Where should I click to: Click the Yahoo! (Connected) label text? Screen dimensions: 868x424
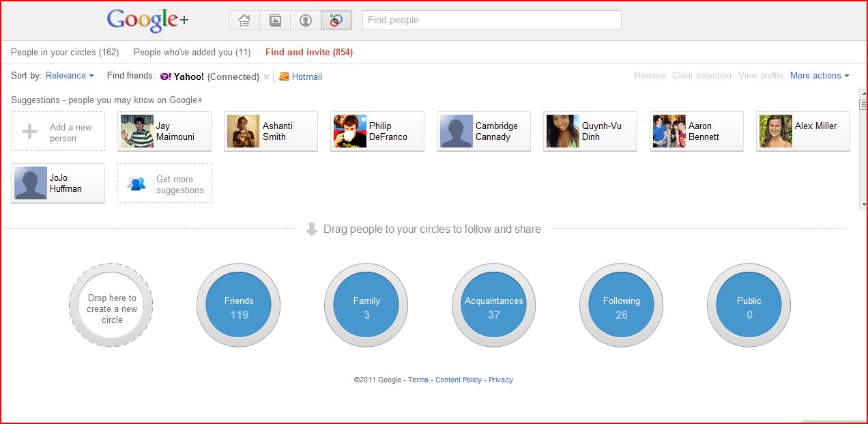click(x=216, y=77)
